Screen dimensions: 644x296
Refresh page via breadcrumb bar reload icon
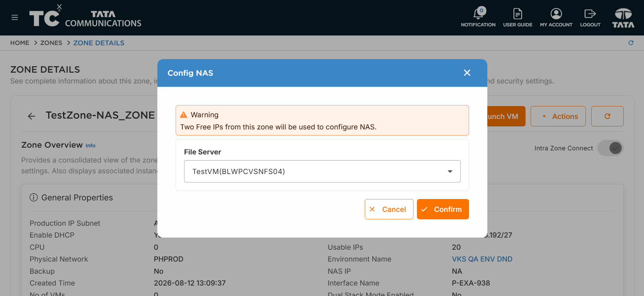coord(631,43)
